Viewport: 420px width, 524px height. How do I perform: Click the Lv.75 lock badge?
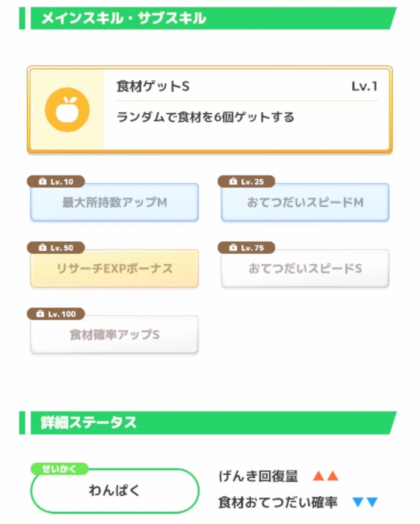pos(247,248)
